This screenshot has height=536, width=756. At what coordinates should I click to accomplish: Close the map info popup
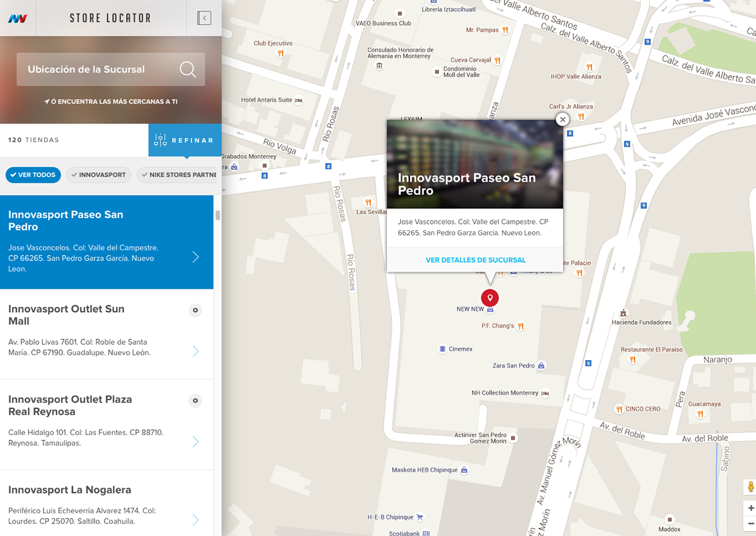click(x=563, y=119)
